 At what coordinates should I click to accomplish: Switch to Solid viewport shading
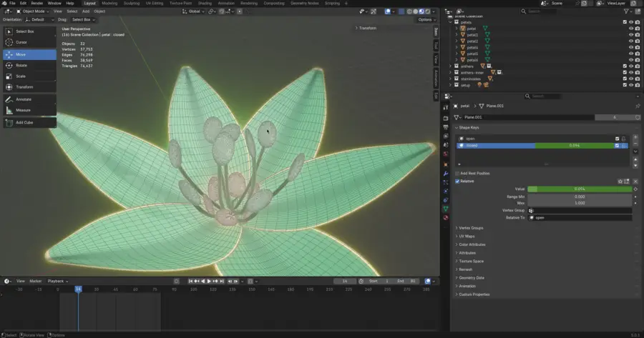coord(415,11)
